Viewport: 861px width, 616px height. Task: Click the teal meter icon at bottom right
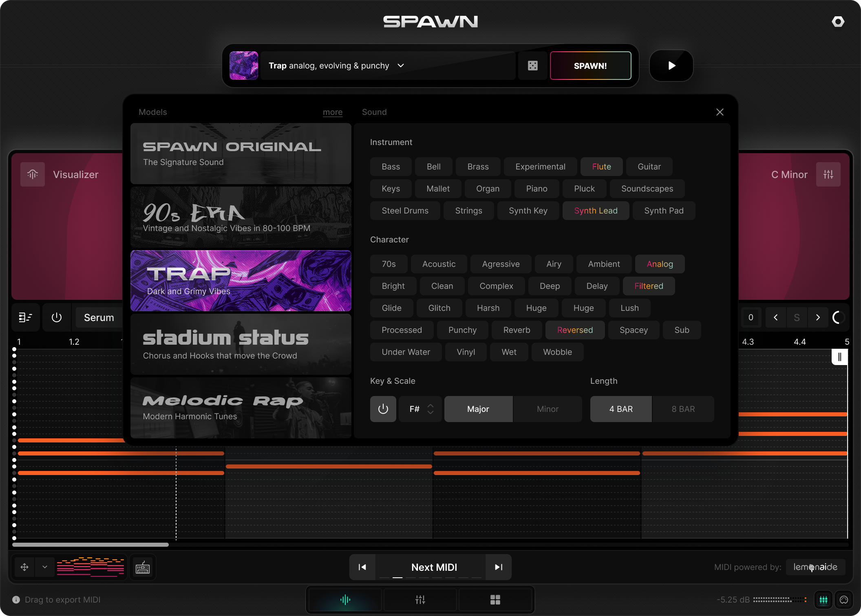(x=823, y=600)
